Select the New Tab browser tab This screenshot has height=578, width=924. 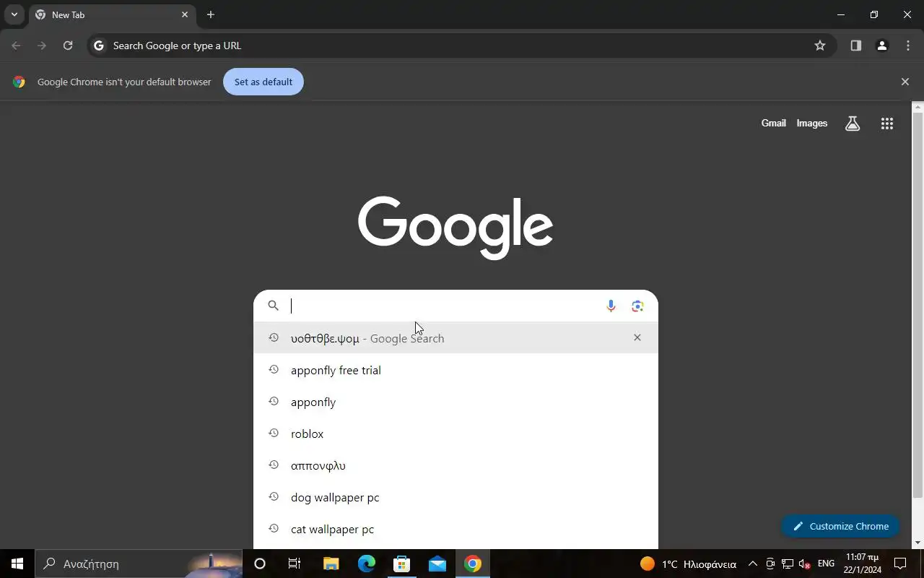[x=112, y=14]
